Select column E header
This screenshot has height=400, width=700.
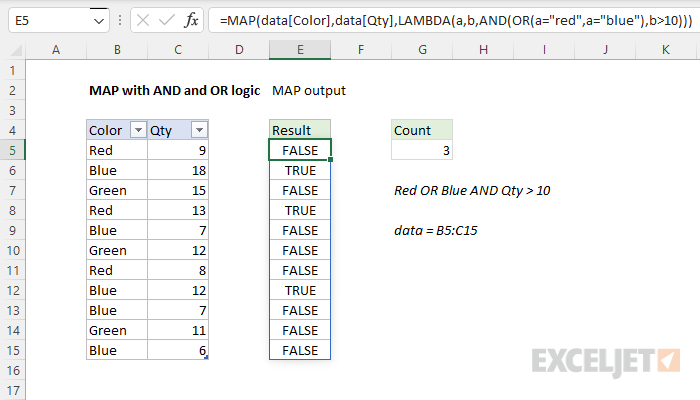300,50
